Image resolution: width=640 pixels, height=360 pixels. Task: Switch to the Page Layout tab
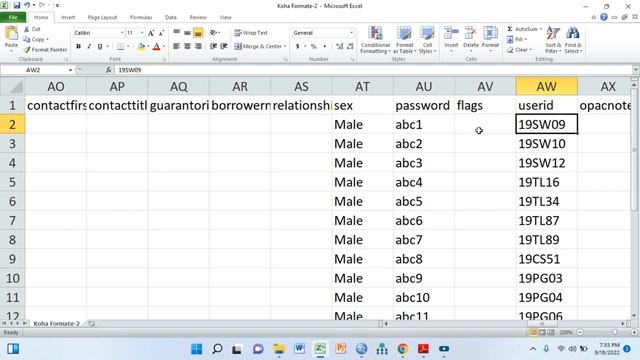tap(102, 17)
